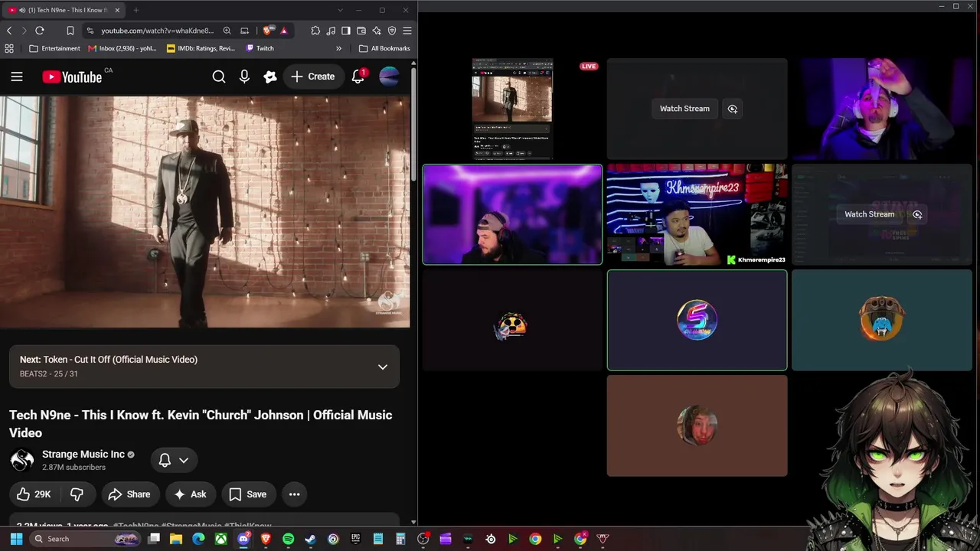Open the Brave browser main menu

click(x=407, y=31)
